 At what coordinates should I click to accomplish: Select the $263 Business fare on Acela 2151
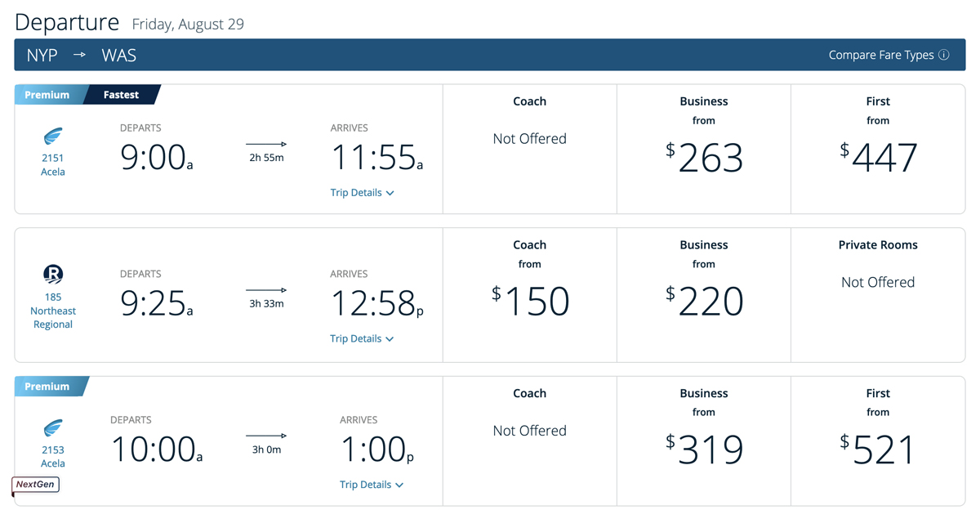click(704, 158)
